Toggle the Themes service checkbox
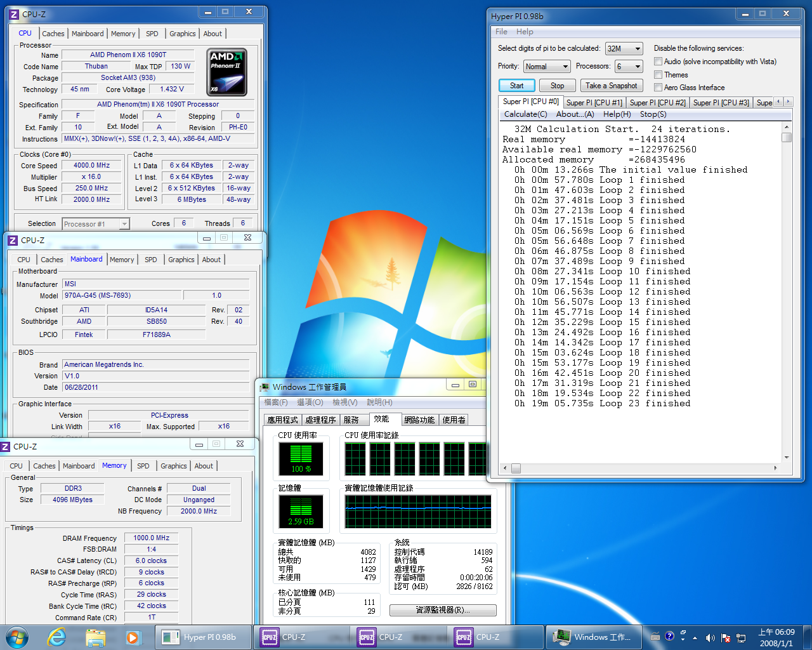The image size is (812, 650). tap(658, 75)
